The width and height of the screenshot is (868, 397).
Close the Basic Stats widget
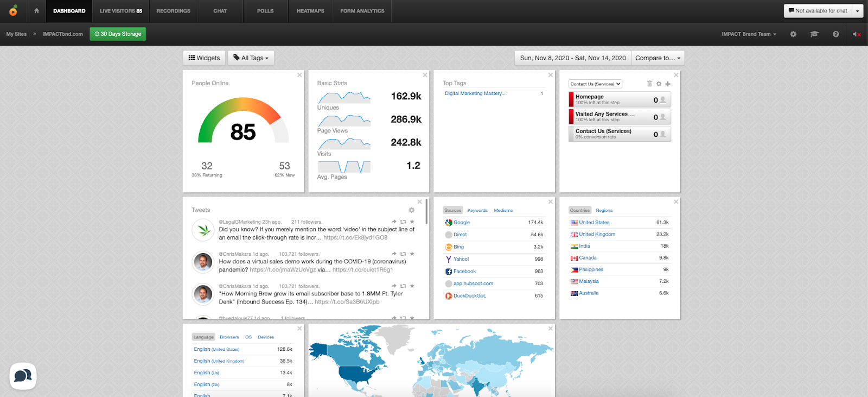pyautogui.click(x=425, y=75)
